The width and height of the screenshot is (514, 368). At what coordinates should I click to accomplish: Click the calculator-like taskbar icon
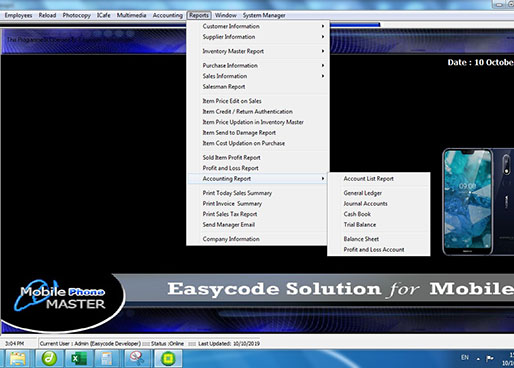[x=107, y=359]
